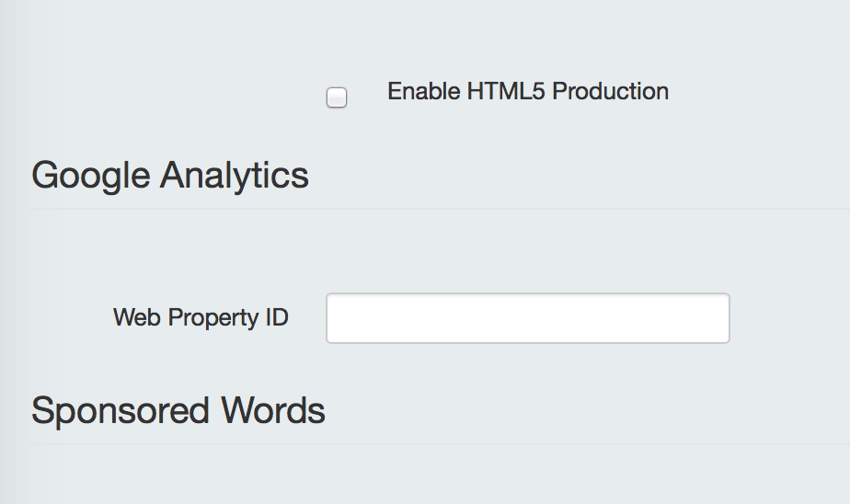Click the word 'Google' in the heading
The image size is (850, 504).
click(91, 176)
